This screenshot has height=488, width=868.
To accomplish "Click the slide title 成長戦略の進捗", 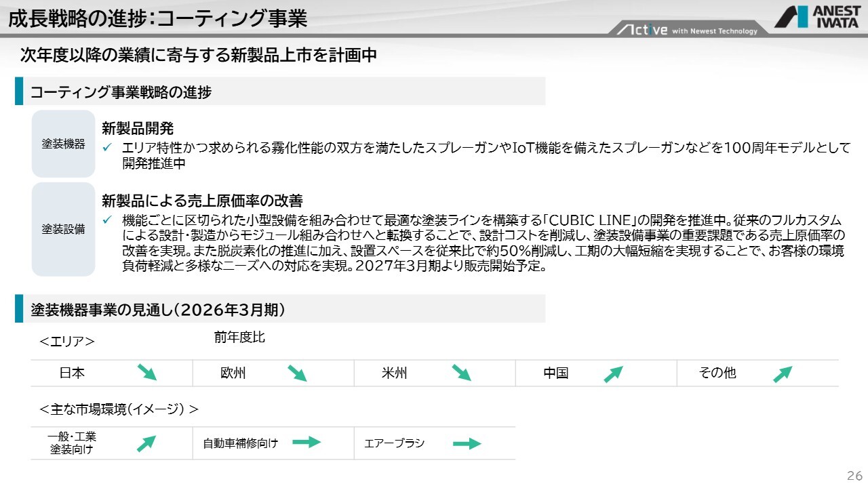I will (x=157, y=18).
